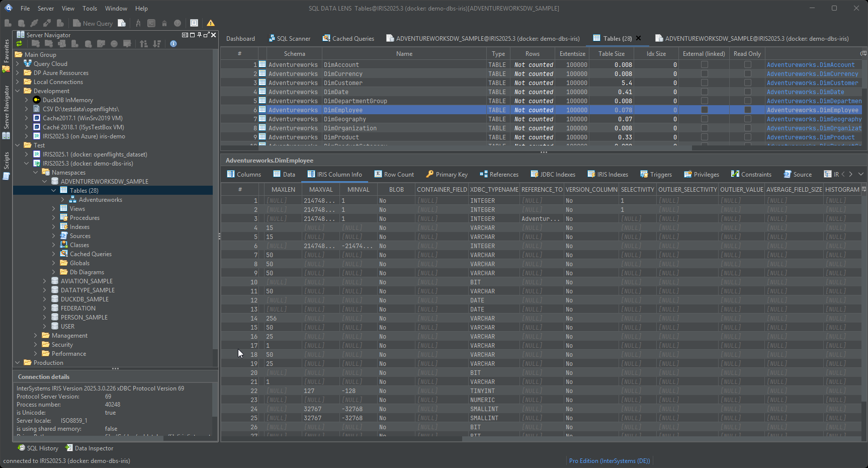
Task: Click the sort ascending icon in Server Navigator
Action: [144, 44]
